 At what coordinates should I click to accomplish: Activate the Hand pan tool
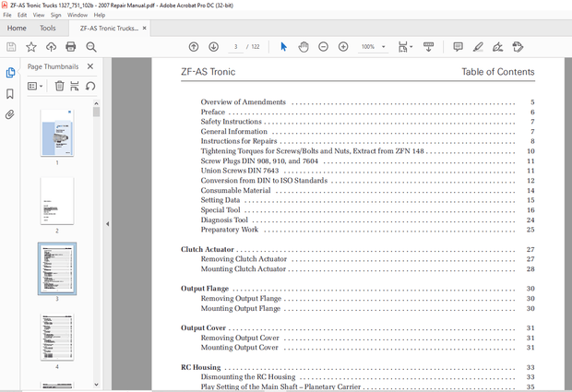tap(304, 47)
